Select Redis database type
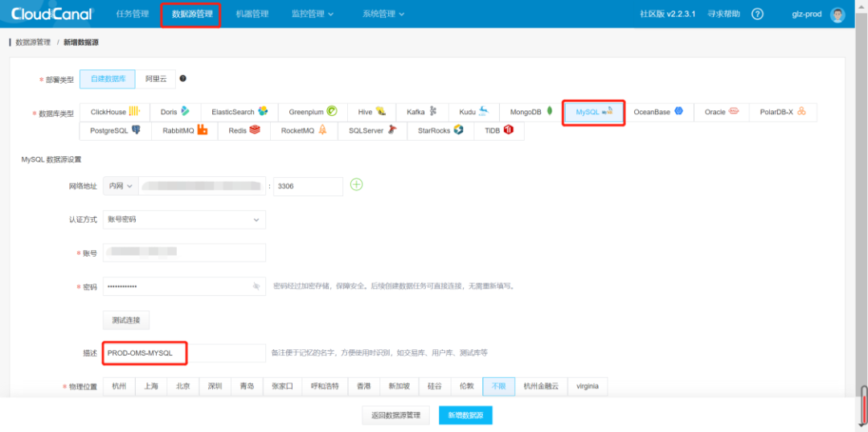Viewport: 868px width, 432px height. tap(244, 130)
